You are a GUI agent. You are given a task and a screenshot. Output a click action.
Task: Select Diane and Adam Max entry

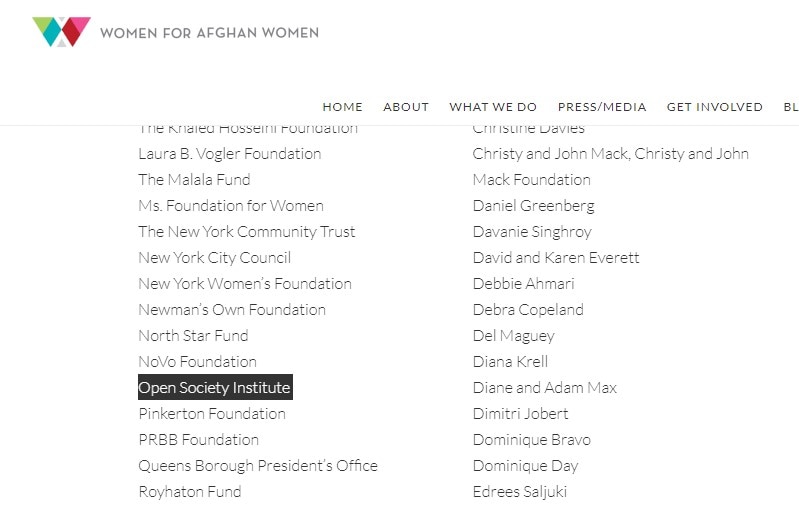click(x=545, y=388)
